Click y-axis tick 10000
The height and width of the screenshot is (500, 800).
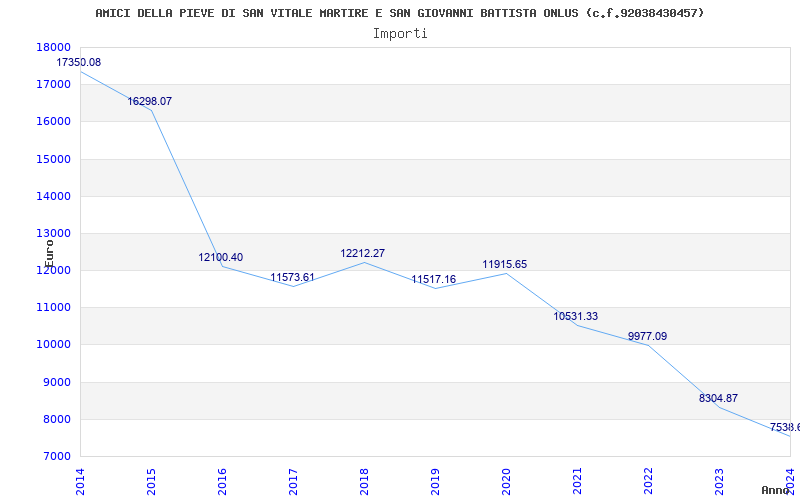tap(54, 345)
